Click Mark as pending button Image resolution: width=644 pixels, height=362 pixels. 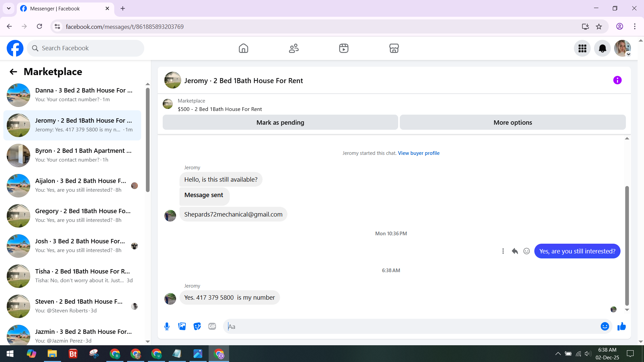(280, 123)
